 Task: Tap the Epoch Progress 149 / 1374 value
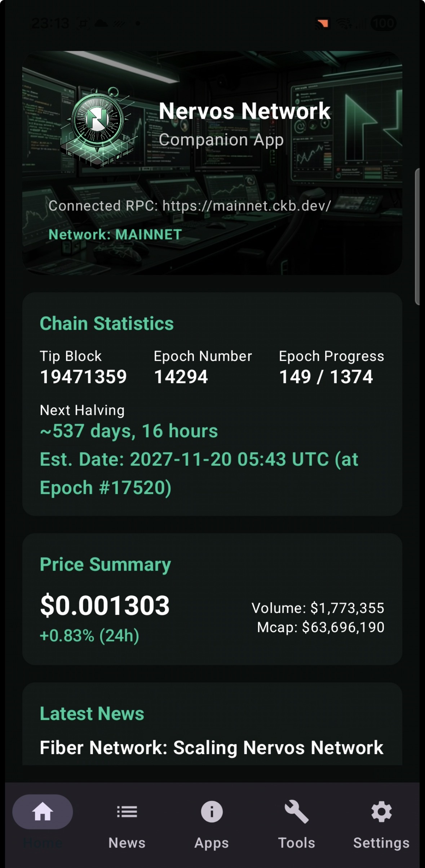pos(326,377)
